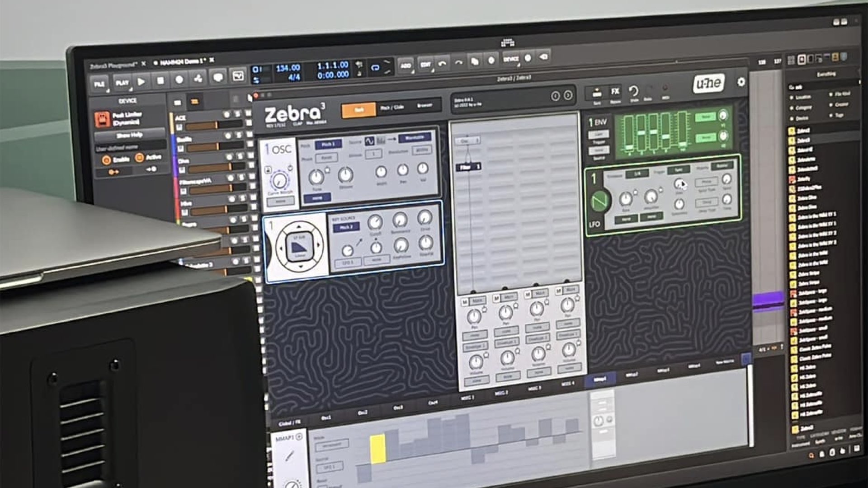Toggle the loop icon in transport bar

click(x=375, y=68)
